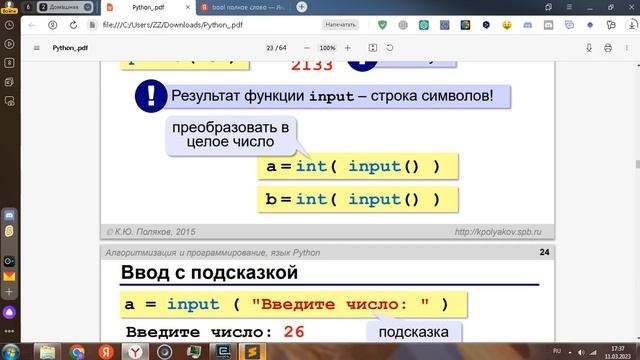Open the extensions puzzle menu
The image size is (640, 360).
click(611, 25)
